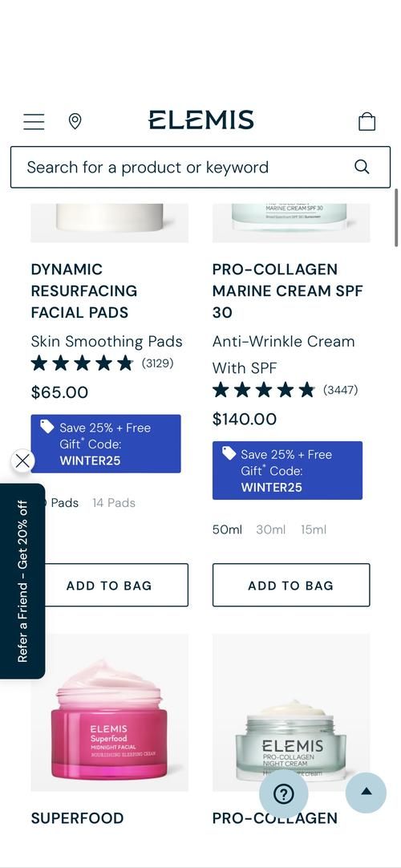Tap the store locator pin icon
This screenshot has height=868, width=401.
[x=75, y=121]
